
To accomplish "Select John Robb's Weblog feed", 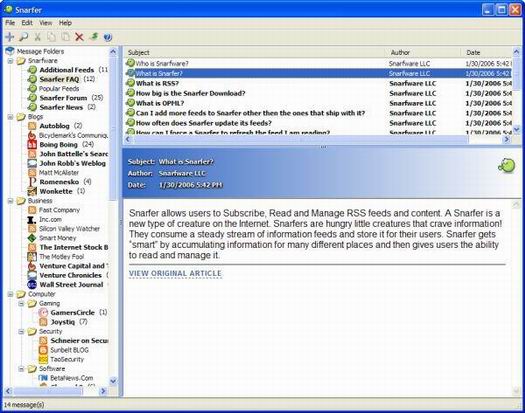I will 73,163.
